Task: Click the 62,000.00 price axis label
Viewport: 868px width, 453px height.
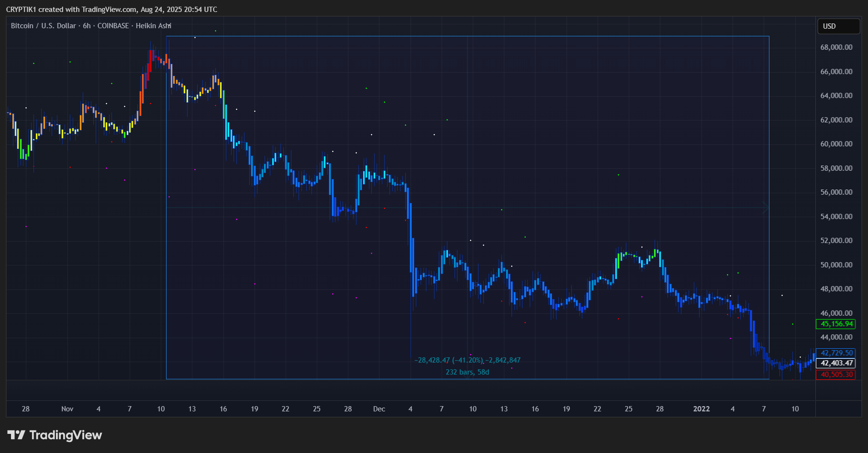Action: point(836,120)
